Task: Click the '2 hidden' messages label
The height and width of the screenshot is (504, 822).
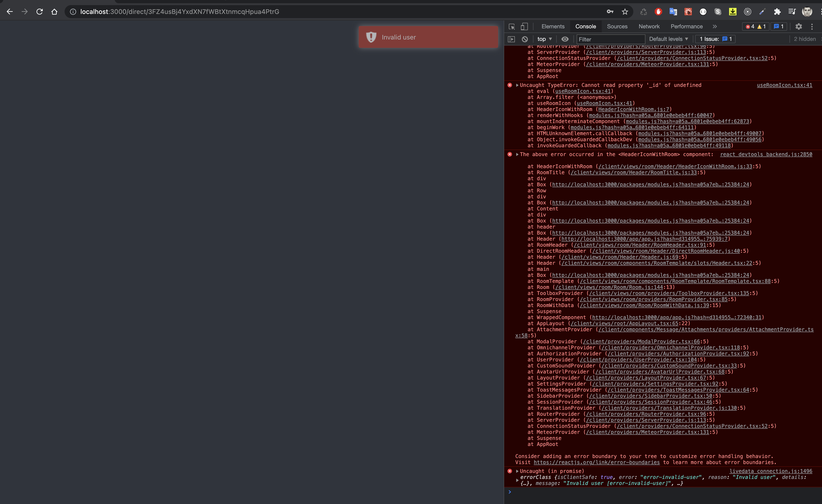Action: coord(805,39)
